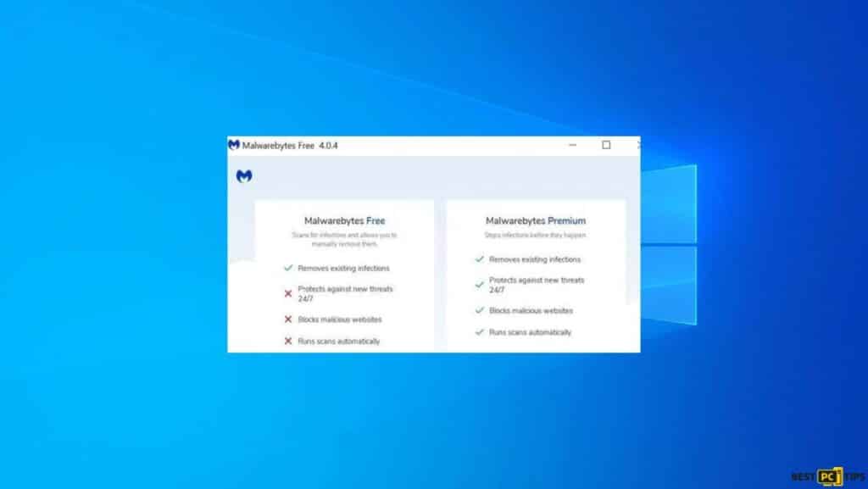Click the 'Malwarebytes Free' card heading

(344, 220)
